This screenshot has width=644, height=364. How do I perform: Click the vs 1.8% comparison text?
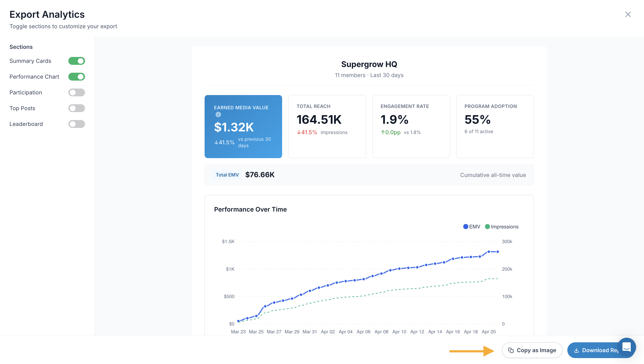pyautogui.click(x=412, y=132)
